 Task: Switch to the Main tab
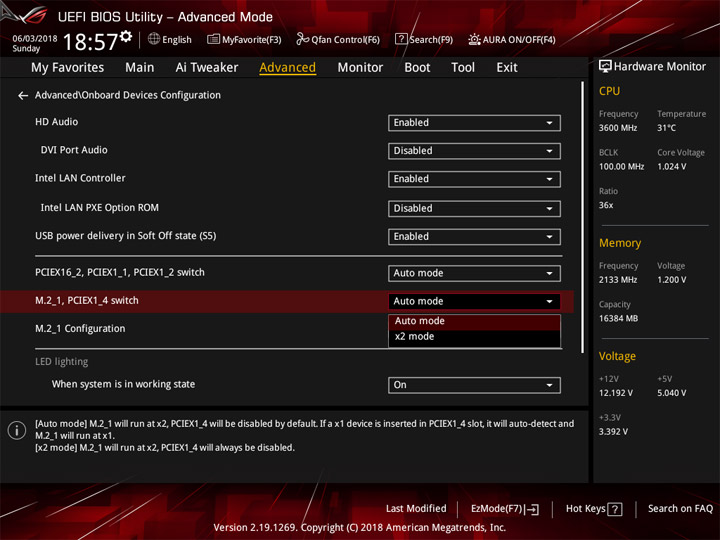pyautogui.click(x=140, y=68)
